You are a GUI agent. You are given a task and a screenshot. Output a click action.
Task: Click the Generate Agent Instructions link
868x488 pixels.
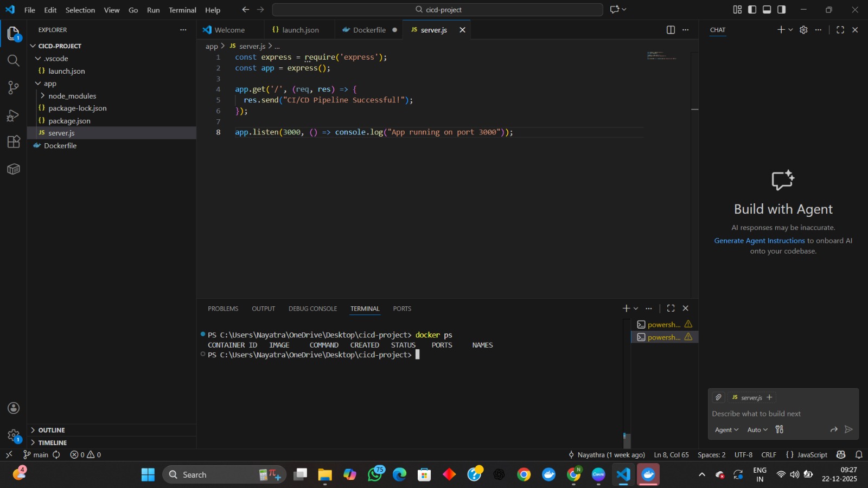[x=759, y=241]
